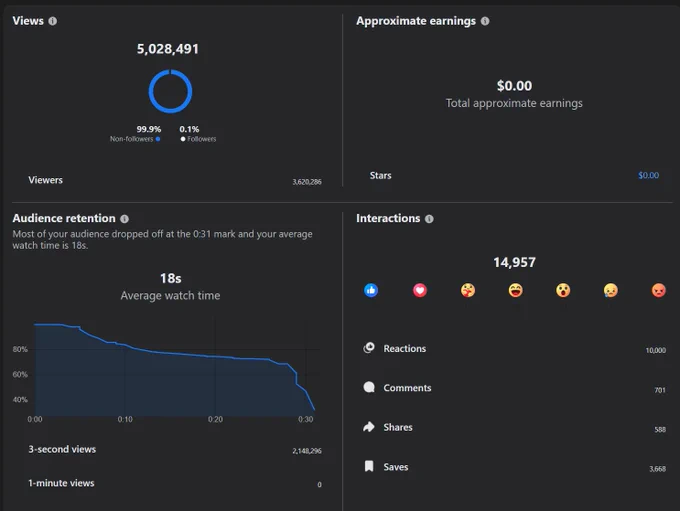Click the Saves label
This screenshot has width=680, height=511.
pyautogui.click(x=396, y=467)
